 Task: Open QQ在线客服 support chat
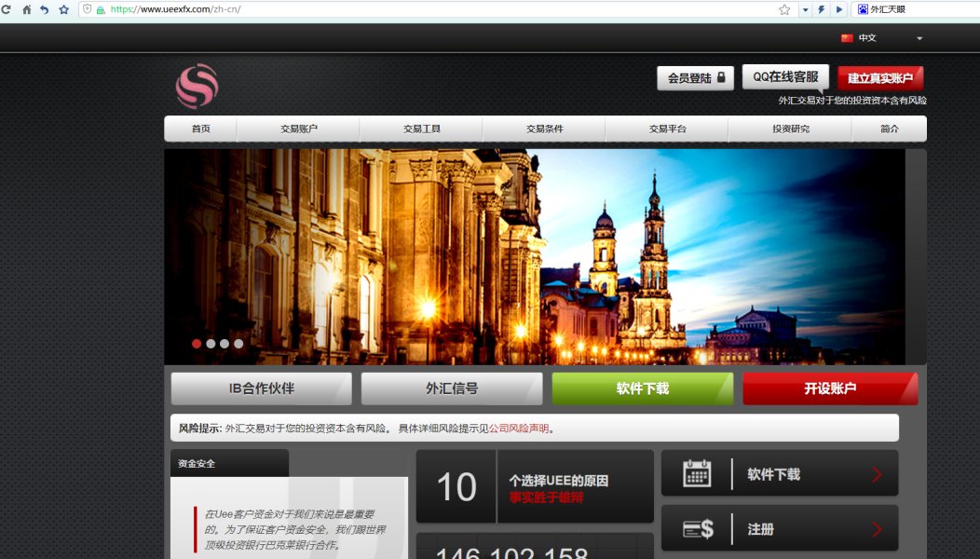click(x=785, y=77)
